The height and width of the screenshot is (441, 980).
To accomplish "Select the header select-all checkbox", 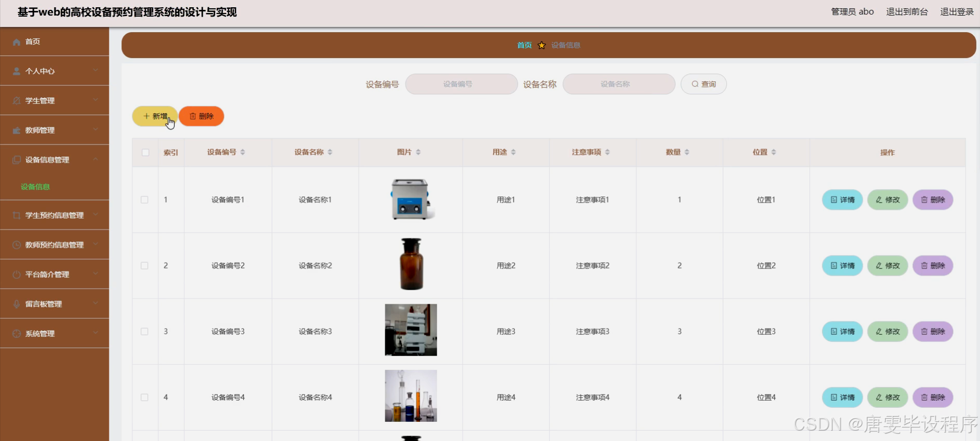I will coord(145,152).
